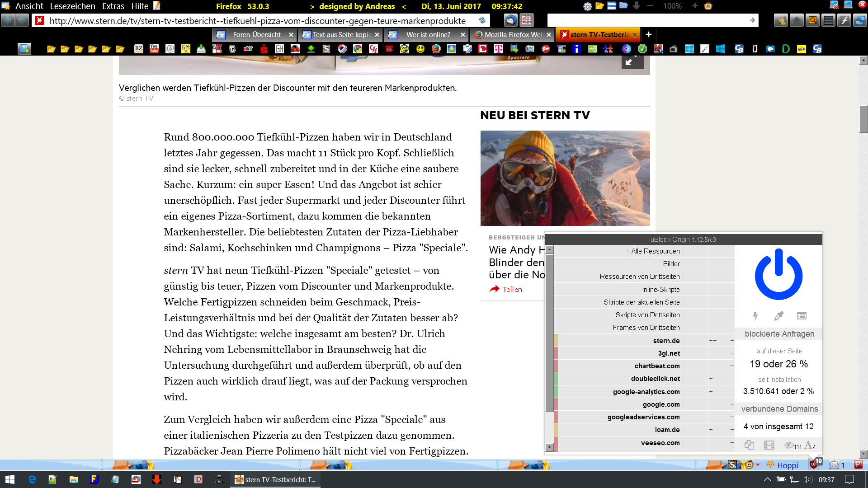Open new tab with plus button

pyautogui.click(x=648, y=34)
